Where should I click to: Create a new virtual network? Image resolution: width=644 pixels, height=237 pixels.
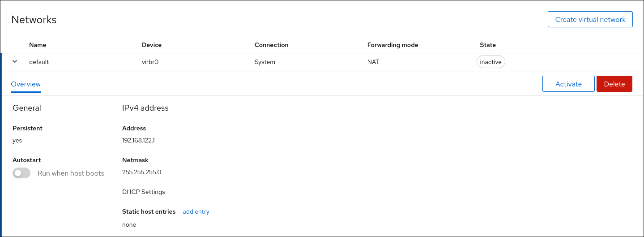pos(590,20)
